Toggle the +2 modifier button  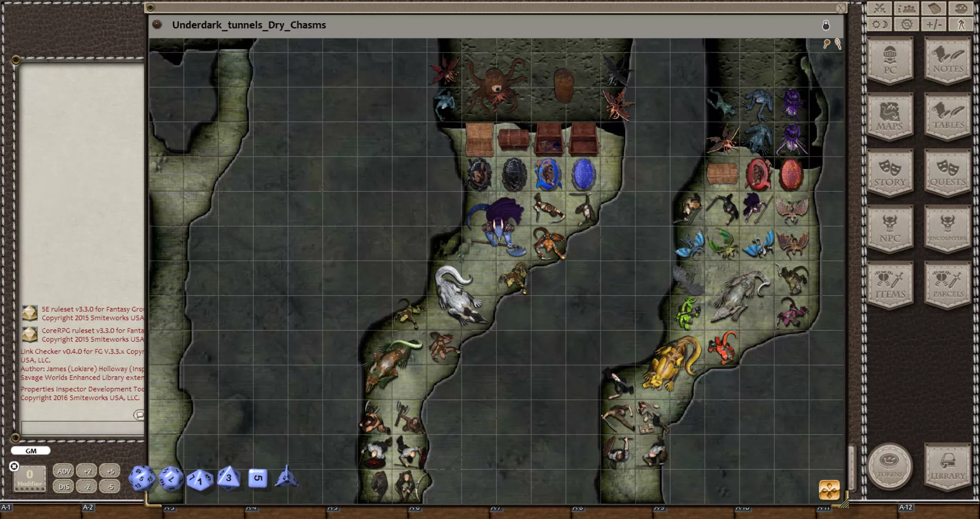(x=87, y=471)
